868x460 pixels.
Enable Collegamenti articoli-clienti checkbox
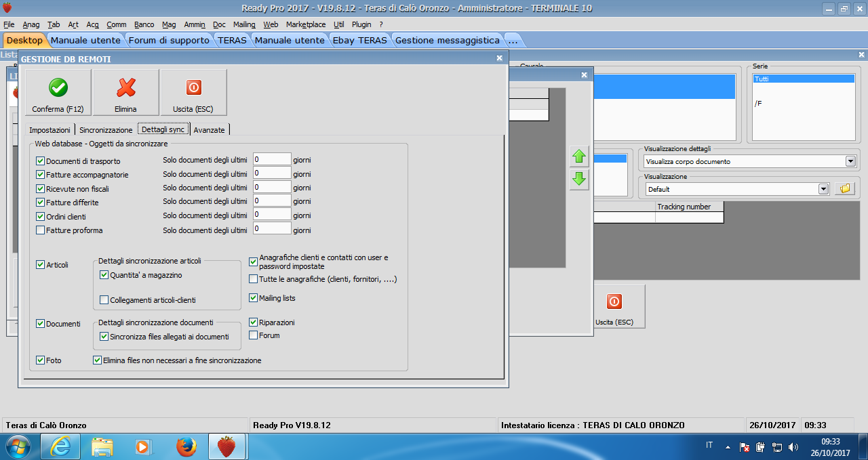tap(104, 299)
